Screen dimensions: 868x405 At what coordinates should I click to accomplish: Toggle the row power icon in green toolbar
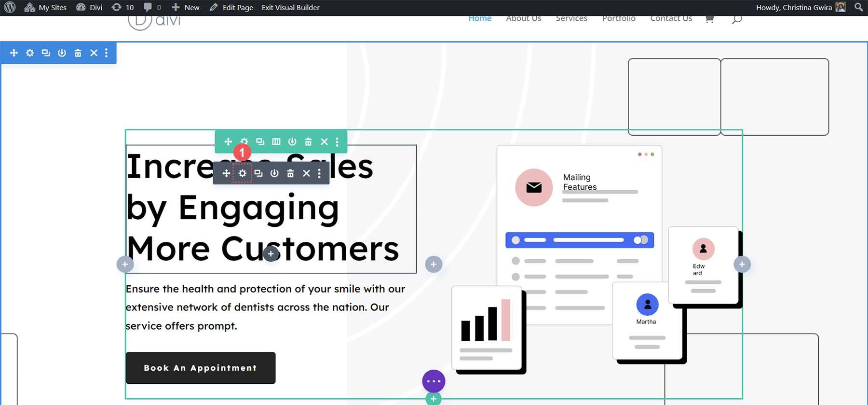pos(292,142)
